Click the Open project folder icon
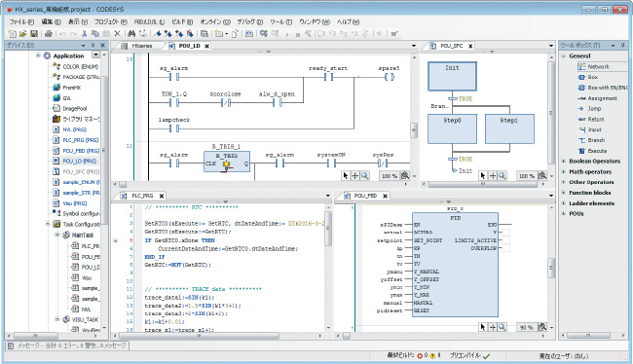 [x=23, y=33]
